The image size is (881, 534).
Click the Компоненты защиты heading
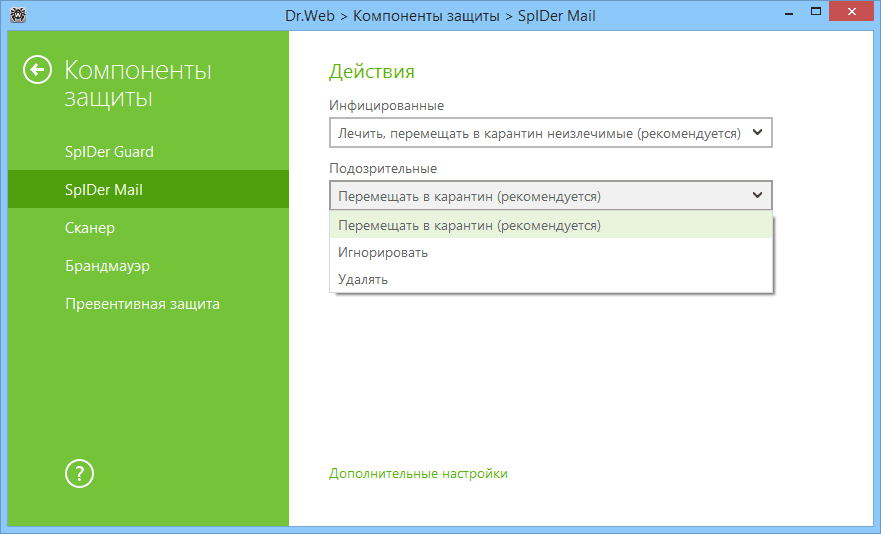click(x=138, y=84)
